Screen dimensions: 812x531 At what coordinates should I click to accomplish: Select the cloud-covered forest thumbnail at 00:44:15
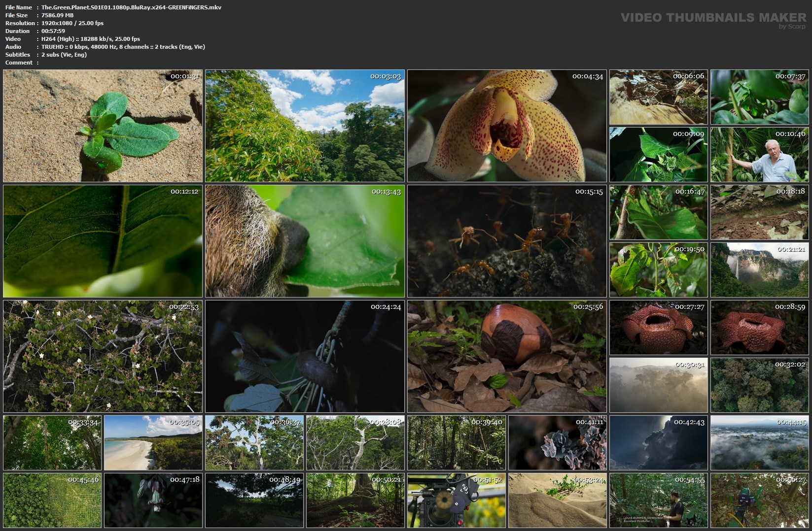(760, 443)
